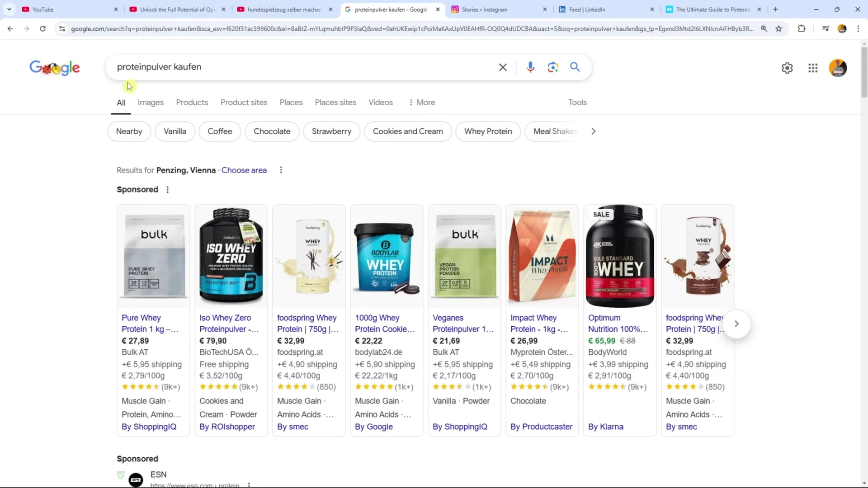The height and width of the screenshot is (488, 868).
Task: Toggle the Nearby filter chip
Action: click(129, 131)
